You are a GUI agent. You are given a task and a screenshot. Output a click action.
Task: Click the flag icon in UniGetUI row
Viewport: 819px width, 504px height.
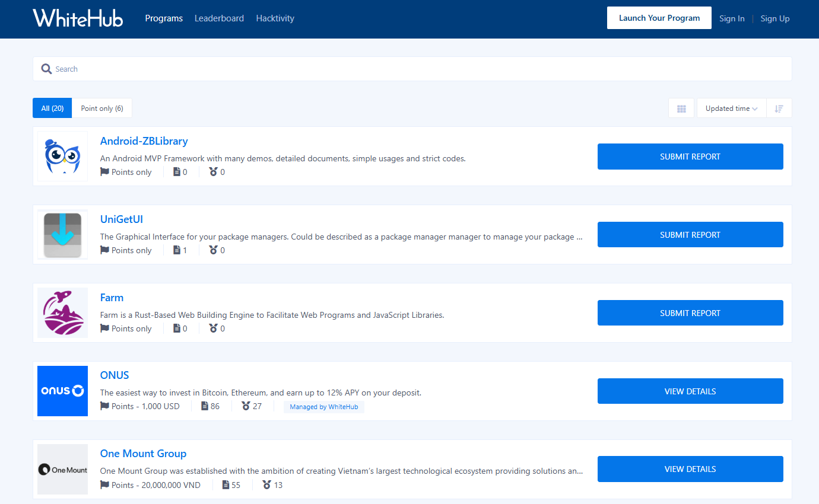tap(104, 250)
